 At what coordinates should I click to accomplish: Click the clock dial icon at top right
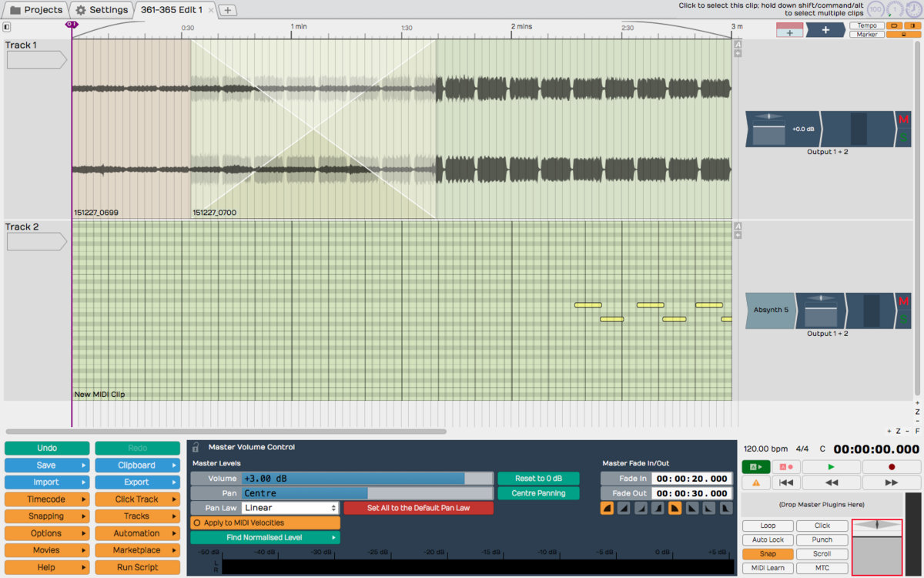coord(915,9)
